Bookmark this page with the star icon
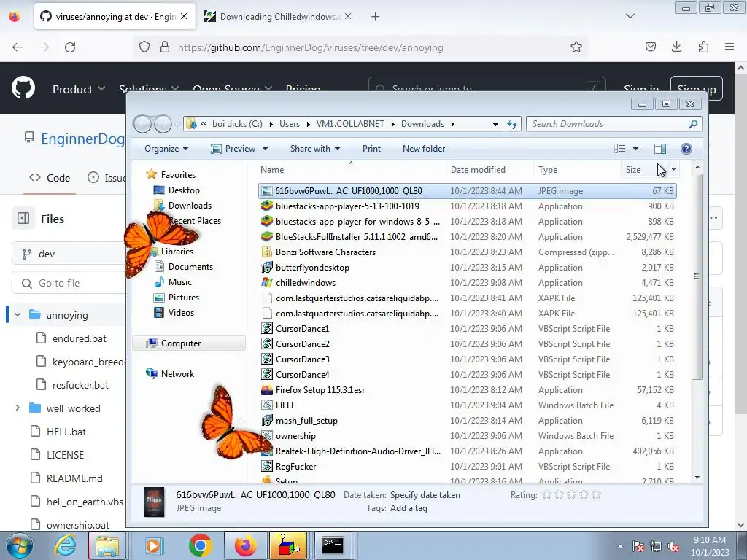The image size is (747, 560). [576, 47]
